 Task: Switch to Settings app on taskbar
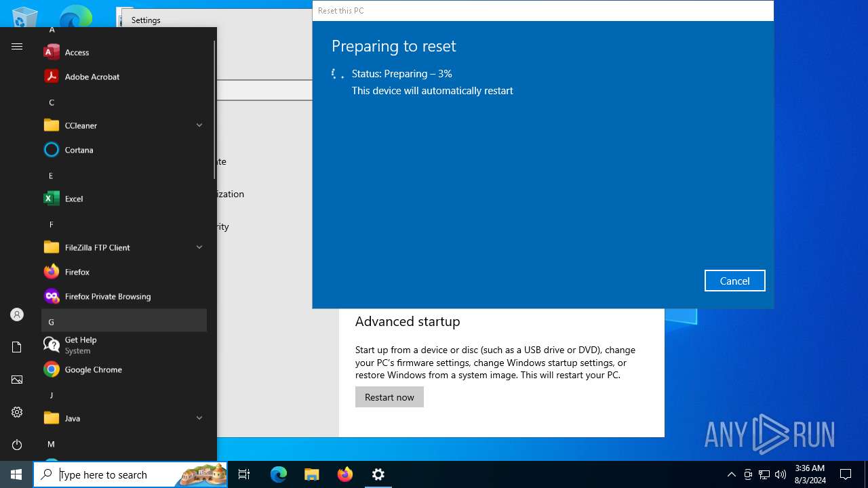(378, 474)
